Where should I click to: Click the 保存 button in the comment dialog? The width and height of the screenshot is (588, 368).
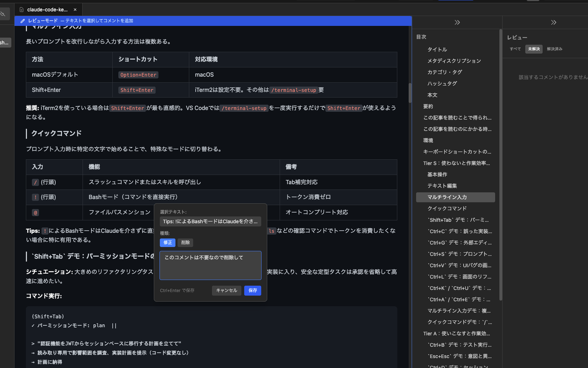click(x=253, y=290)
